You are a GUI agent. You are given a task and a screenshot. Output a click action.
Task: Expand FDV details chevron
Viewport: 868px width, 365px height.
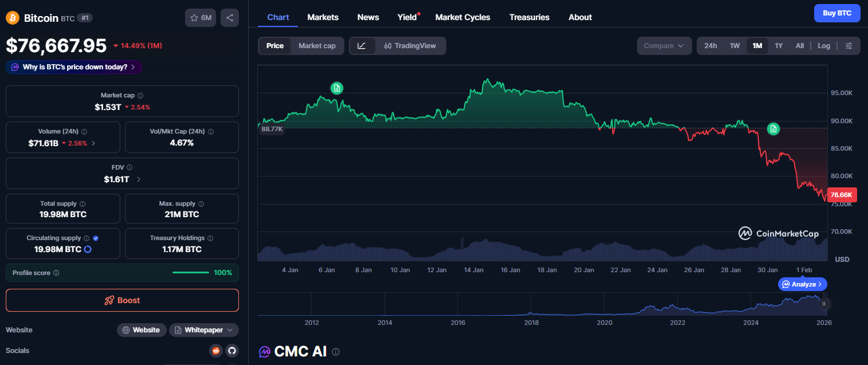[x=139, y=179]
